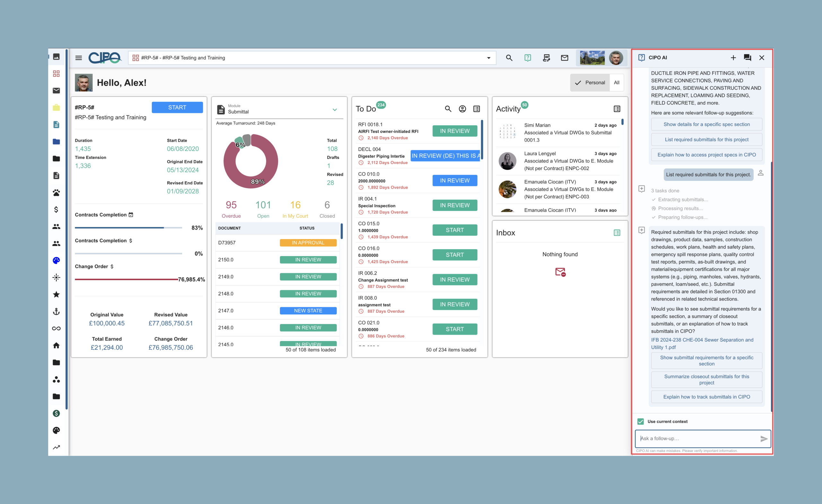This screenshot has height=504, width=822.
Task: Open the calendar icon beside Contracts Completion
Action: pyautogui.click(x=131, y=215)
